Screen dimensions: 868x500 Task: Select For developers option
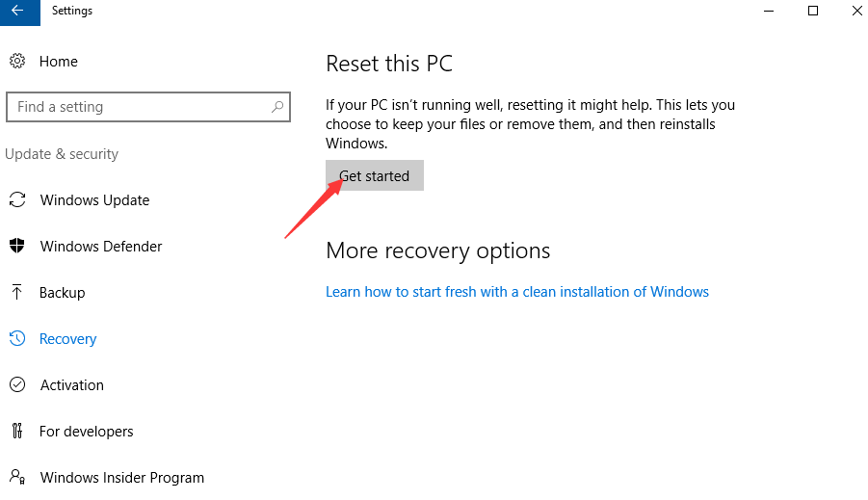(87, 432)
